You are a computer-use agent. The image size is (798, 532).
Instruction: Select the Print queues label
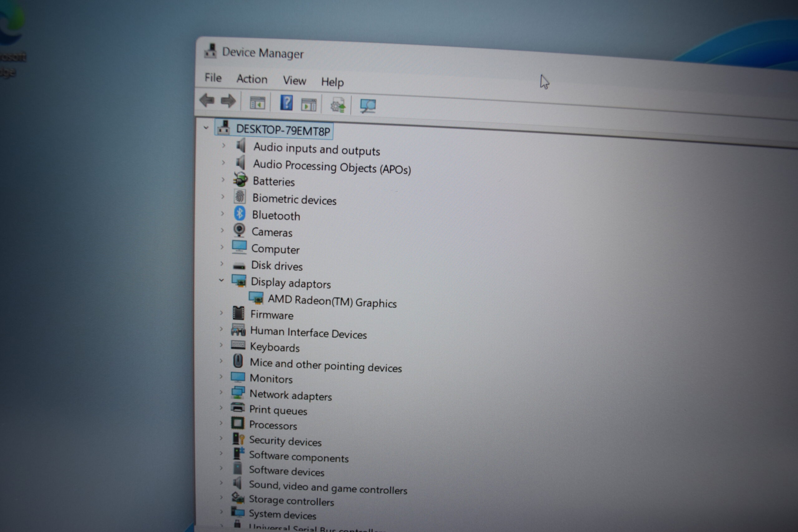[x=278, y=410]
